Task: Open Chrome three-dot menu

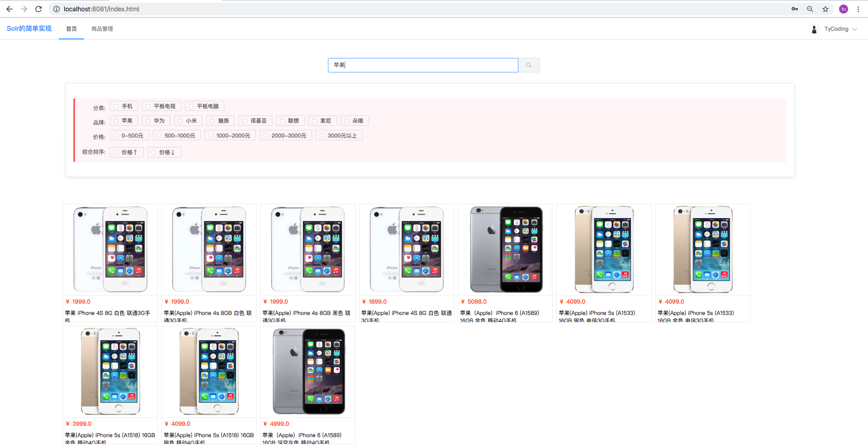Action: point(858,9)
